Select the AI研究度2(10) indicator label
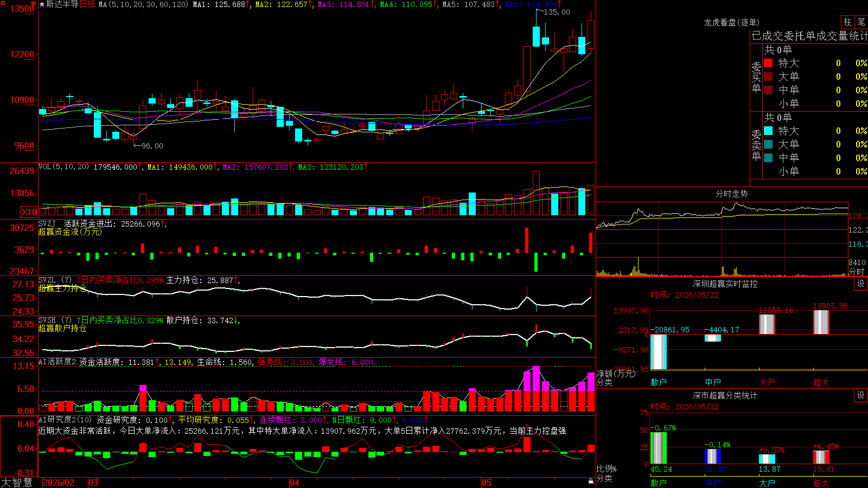 [x=65, y=420]
